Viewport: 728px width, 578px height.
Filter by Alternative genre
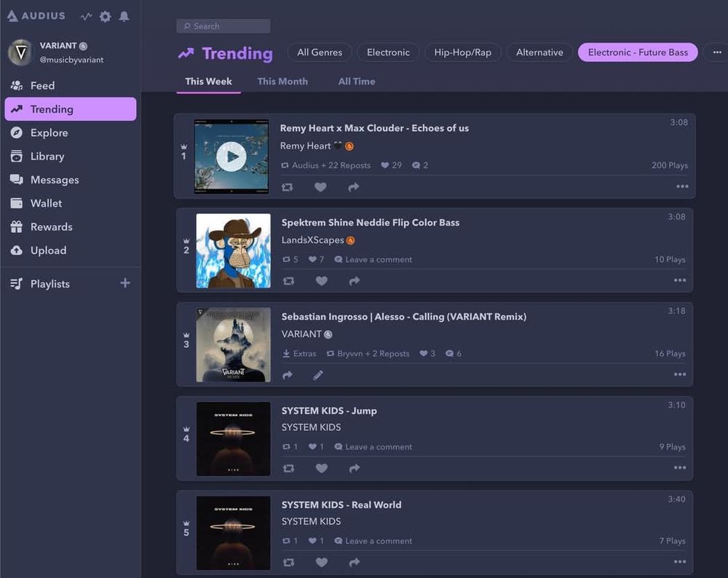pos(539,52)
